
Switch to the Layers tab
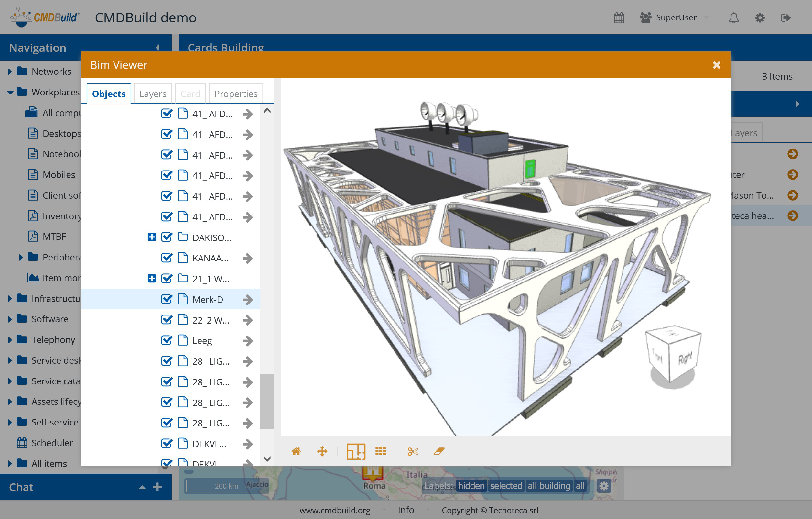pyautogui.click(x=153, y=94)
